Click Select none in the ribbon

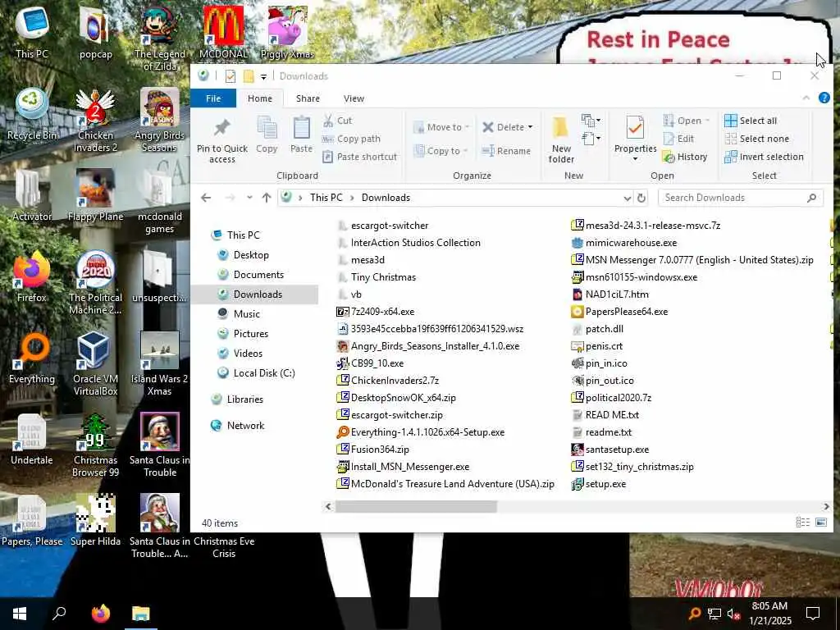pyautogui.click(x=757, y=139)
